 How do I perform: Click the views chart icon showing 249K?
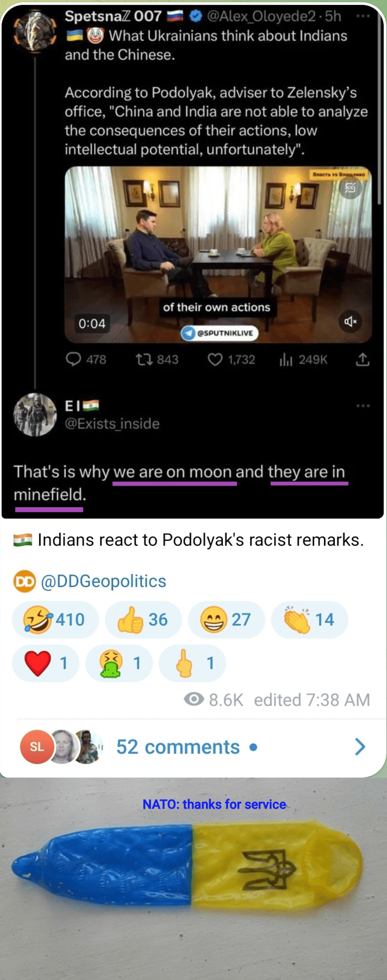pyautogui.click(x=285, y=359)
